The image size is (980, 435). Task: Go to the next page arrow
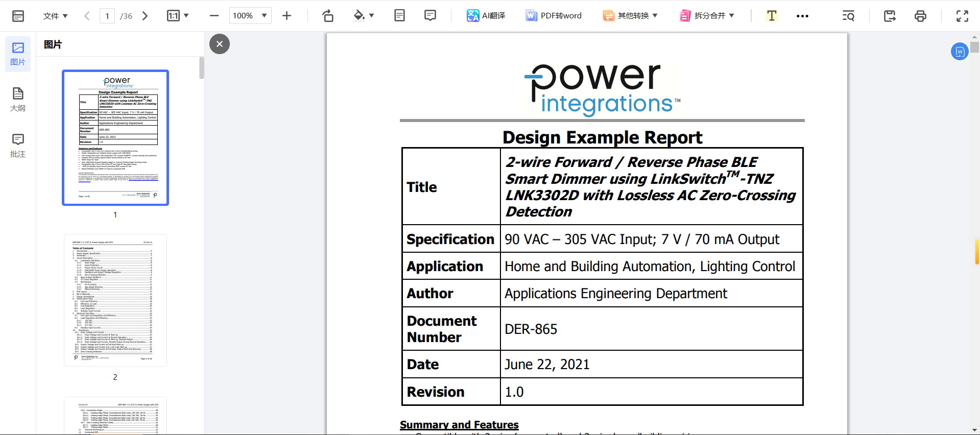tap(145, 16)
